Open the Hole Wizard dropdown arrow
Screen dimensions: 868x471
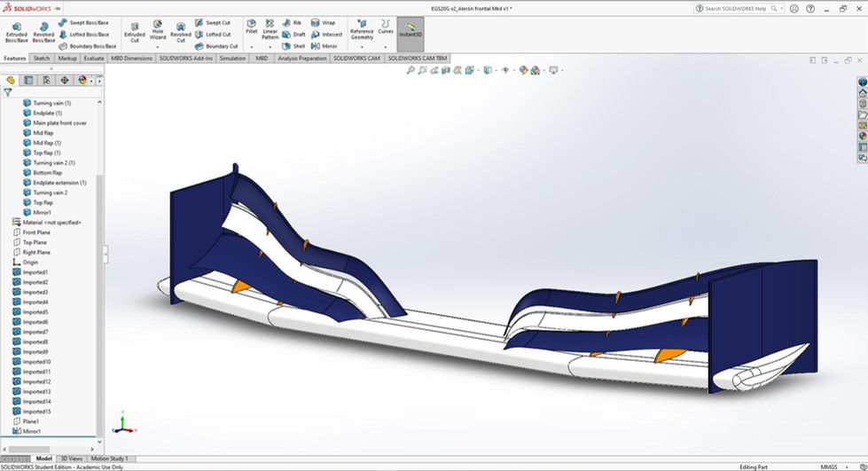158,47
